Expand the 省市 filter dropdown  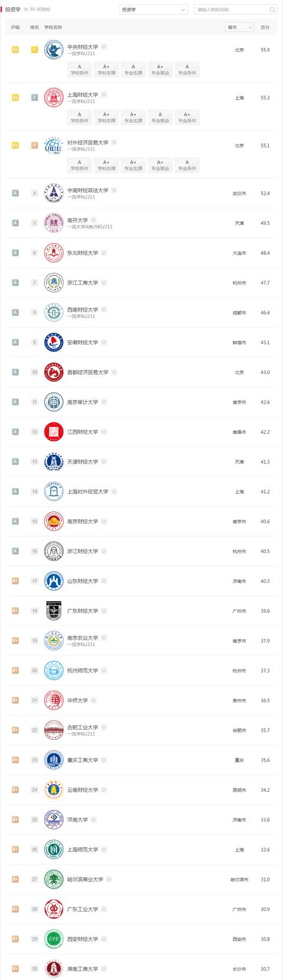coord(239,27)
